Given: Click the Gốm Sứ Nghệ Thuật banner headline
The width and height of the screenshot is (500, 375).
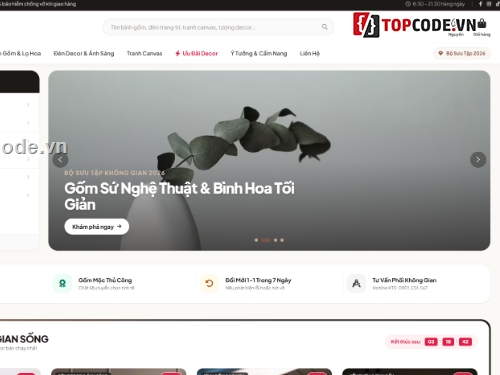Looking at the screenshot, I should coord(179,196).
